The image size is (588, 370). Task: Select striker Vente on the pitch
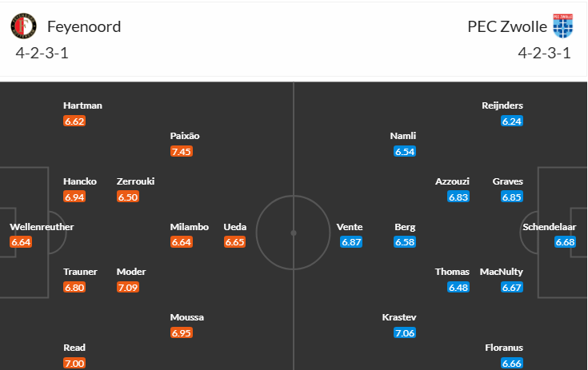tap(350, 227)
